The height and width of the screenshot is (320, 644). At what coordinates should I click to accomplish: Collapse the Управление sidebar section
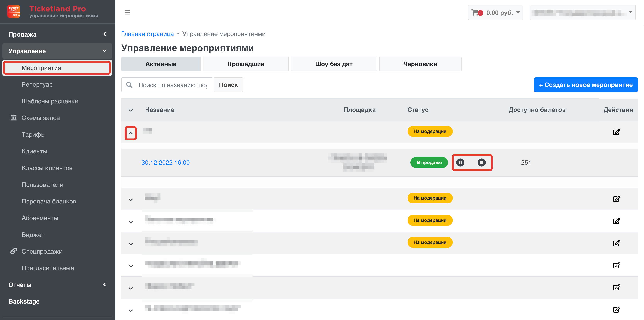coord(57,51)
